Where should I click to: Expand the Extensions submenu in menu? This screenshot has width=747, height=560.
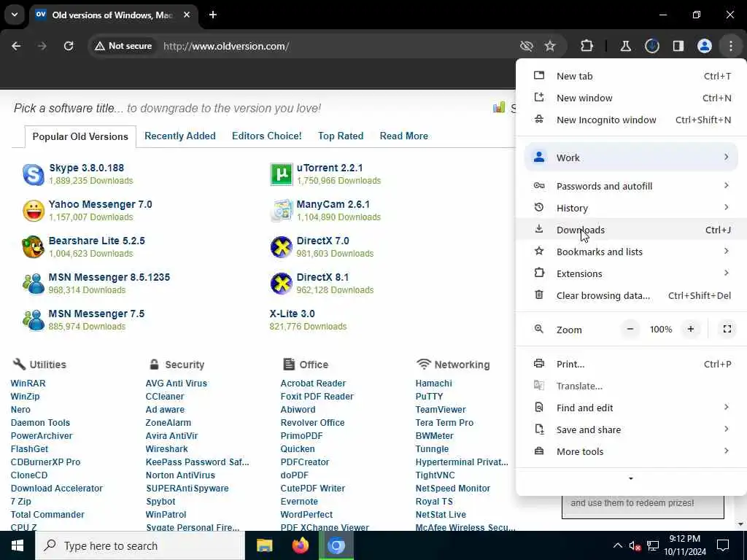click(631, 273)
